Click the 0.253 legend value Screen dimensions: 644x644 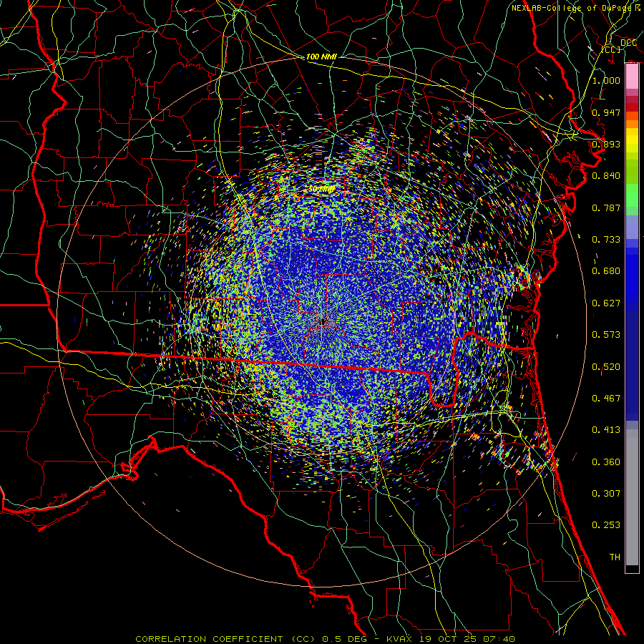(x=606, y=525)
